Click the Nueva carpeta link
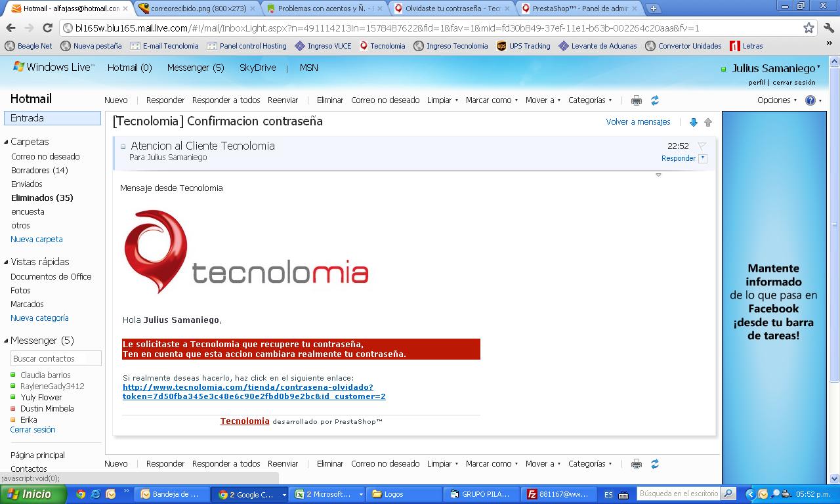The height and width of the screenshot is (504, 840). [37, 240]
